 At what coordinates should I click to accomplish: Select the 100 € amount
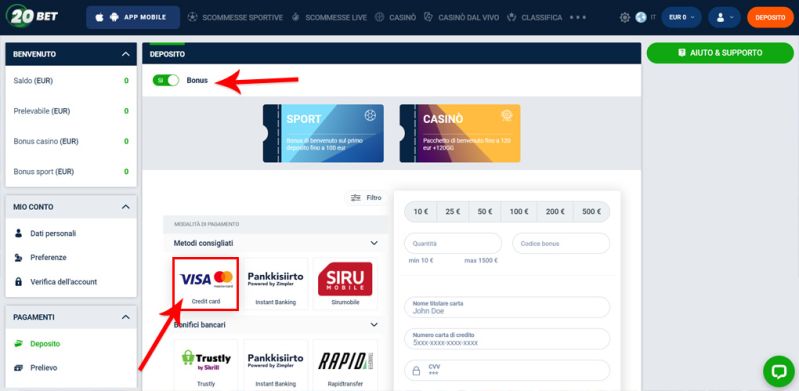pyautogui.click(x=519, y=212)
